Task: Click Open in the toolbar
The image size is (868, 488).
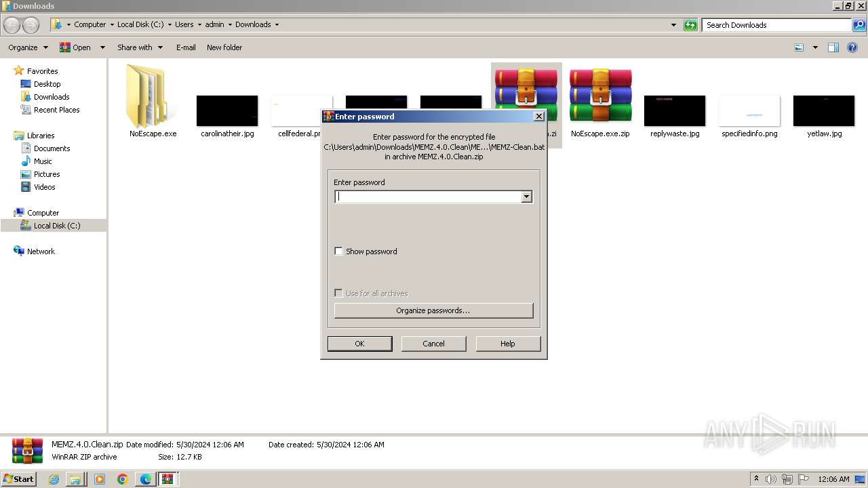Action: click(76, 47)
